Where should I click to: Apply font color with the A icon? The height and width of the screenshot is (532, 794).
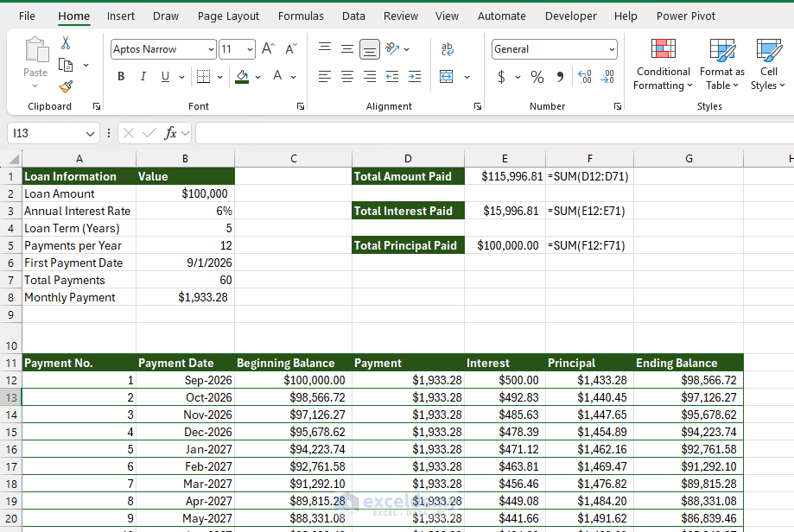(x=277, y=77)
